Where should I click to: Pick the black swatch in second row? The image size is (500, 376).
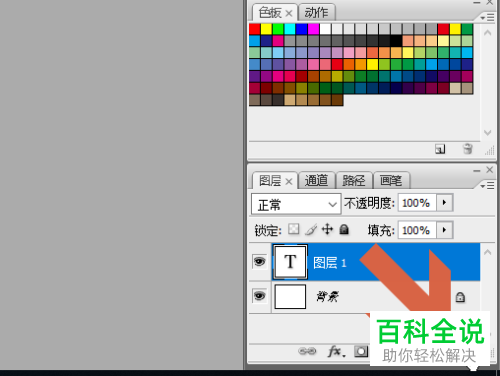coord(396,41)
